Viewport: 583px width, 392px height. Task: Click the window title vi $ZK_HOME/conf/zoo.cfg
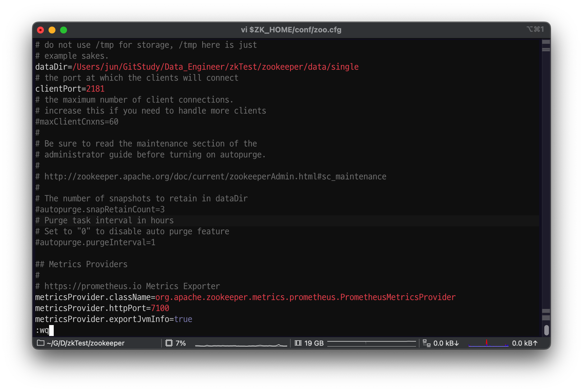coord(291,30)
